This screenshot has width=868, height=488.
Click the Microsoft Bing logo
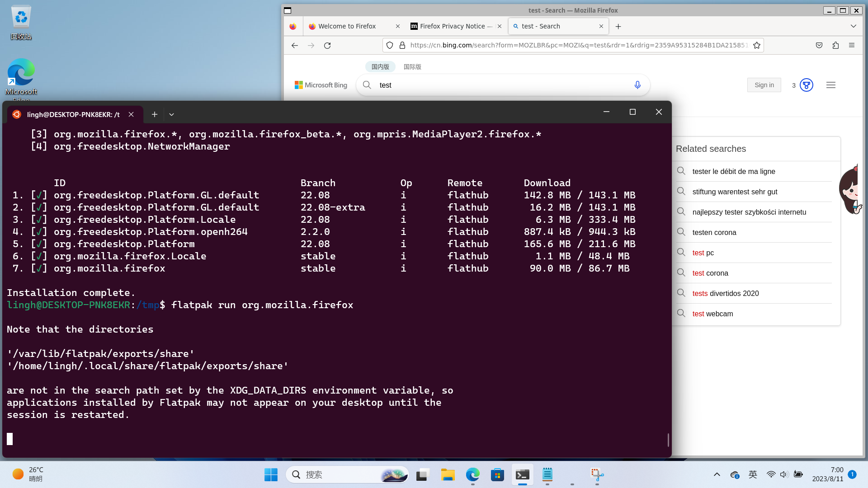coord(321,85)
